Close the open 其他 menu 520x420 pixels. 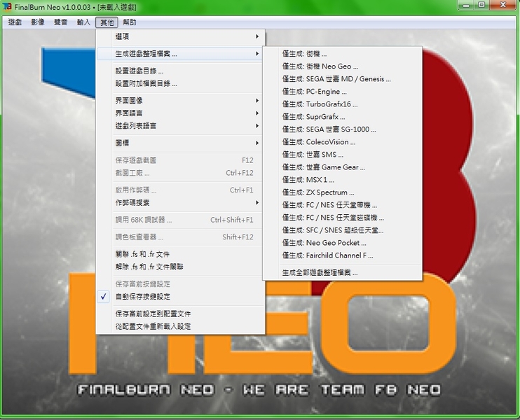(x=107, y=22)
